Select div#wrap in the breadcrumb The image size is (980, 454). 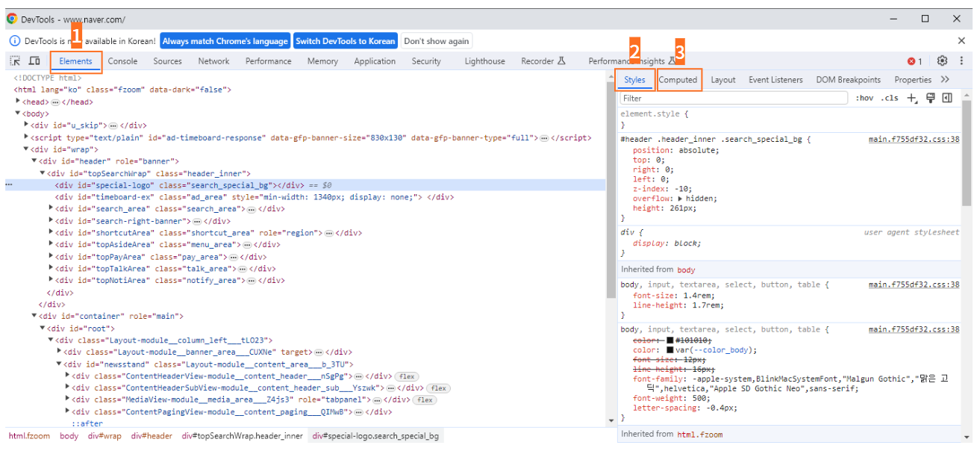104,436
